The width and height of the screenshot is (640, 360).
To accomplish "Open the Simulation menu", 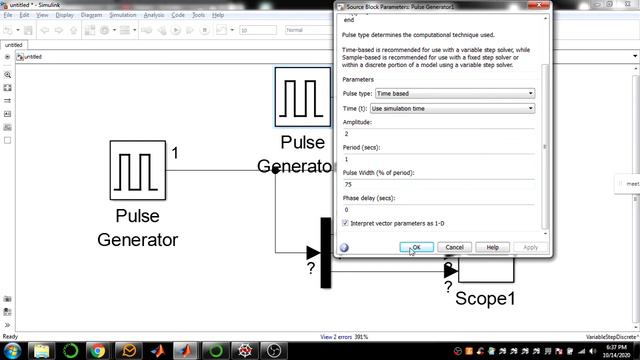I will click(x=122, y=15).
